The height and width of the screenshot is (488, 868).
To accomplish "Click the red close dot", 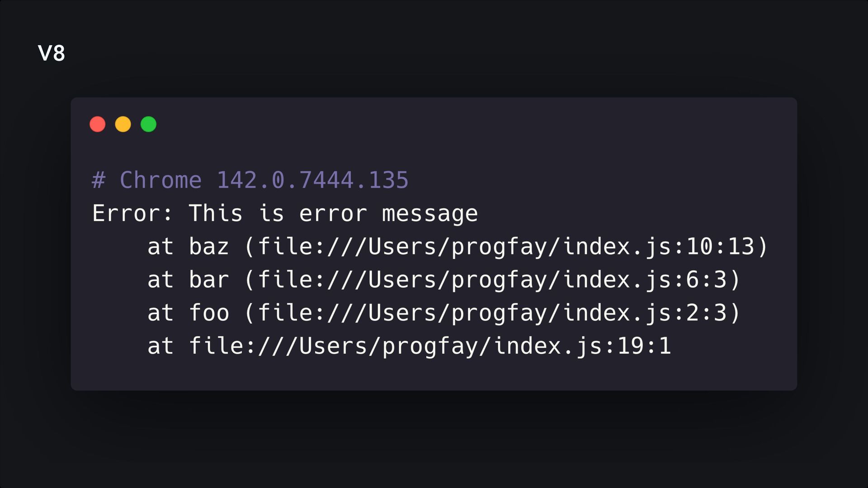I will pos(98,124).
